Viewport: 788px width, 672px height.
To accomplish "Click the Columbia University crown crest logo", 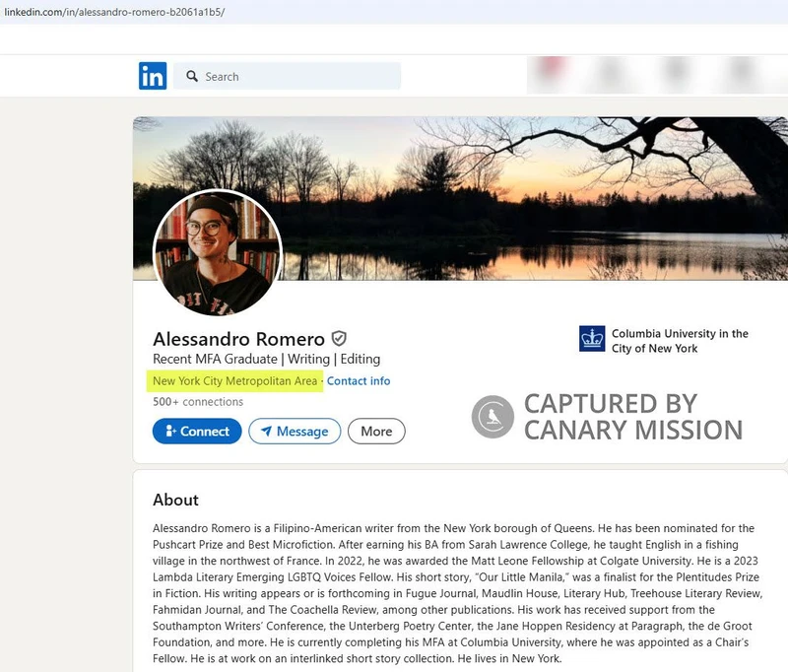I will [x=590, y=338].
